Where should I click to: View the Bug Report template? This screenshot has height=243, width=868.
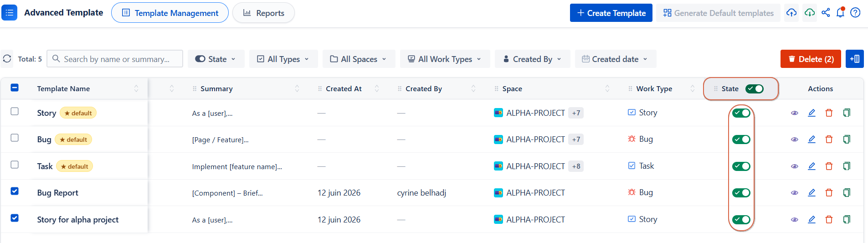[795, 193]
